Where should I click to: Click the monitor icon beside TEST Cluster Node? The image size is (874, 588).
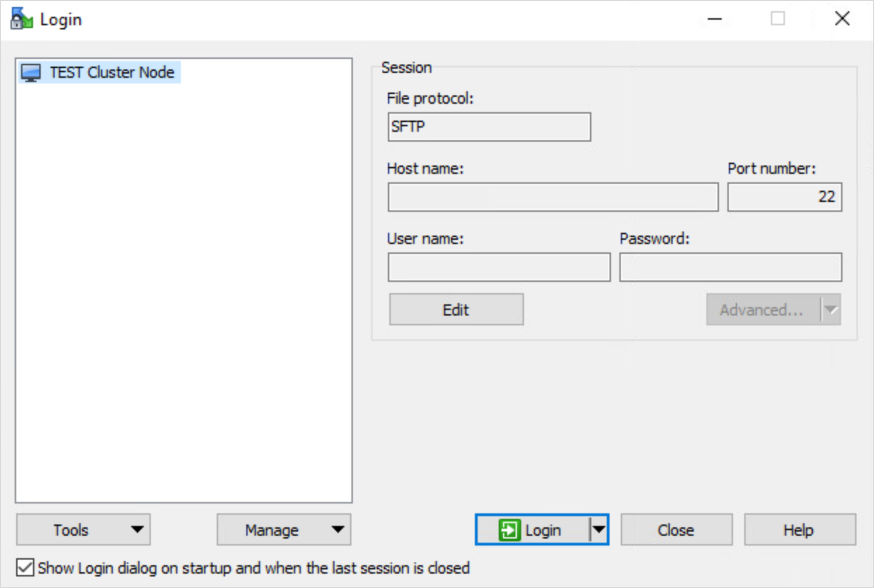31,73
